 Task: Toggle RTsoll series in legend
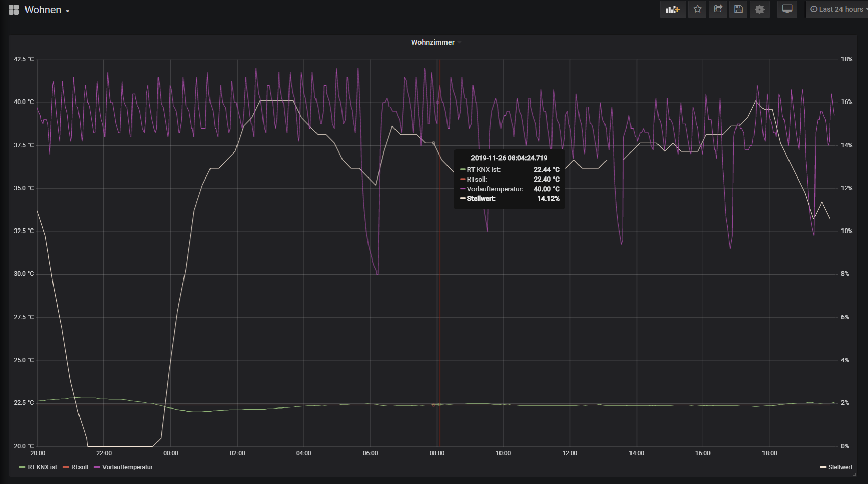click(80, 467)
